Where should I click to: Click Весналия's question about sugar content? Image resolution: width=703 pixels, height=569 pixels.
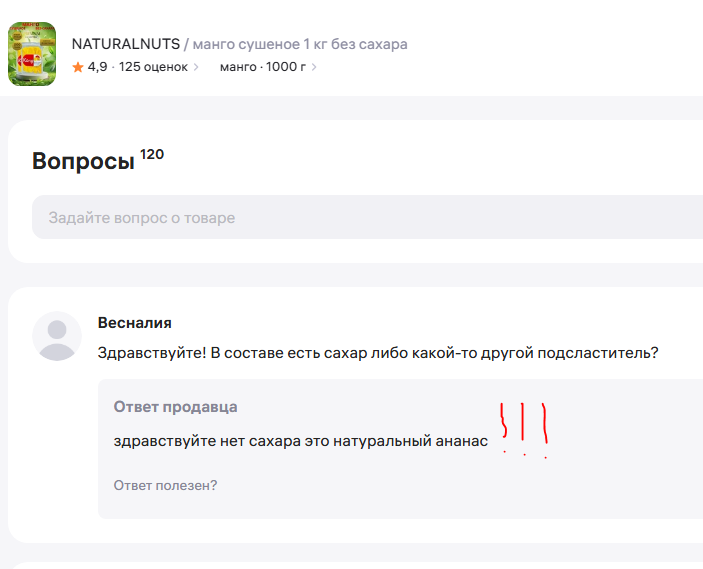[378, 353]
